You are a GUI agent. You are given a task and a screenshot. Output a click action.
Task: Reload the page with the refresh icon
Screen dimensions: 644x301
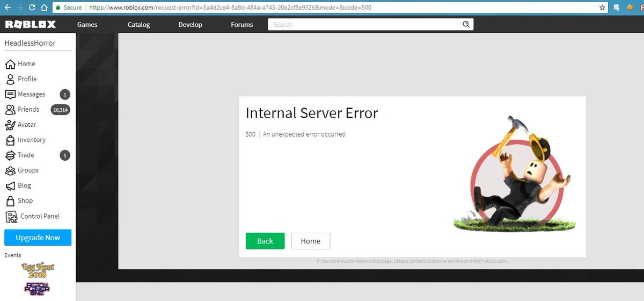pyautogui.click(x=32, y=8)
